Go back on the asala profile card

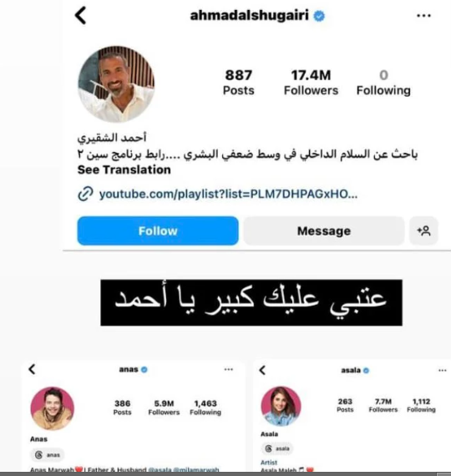coord(263,370)
